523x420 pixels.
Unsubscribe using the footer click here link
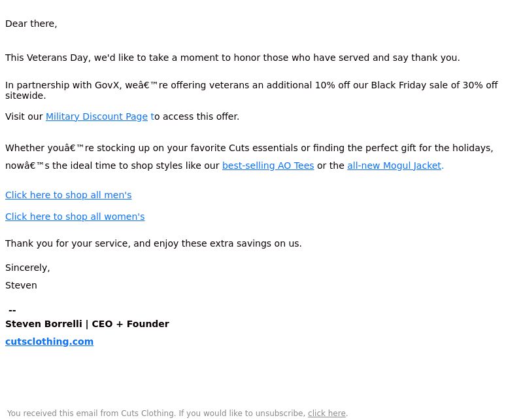tap(326, 413)
